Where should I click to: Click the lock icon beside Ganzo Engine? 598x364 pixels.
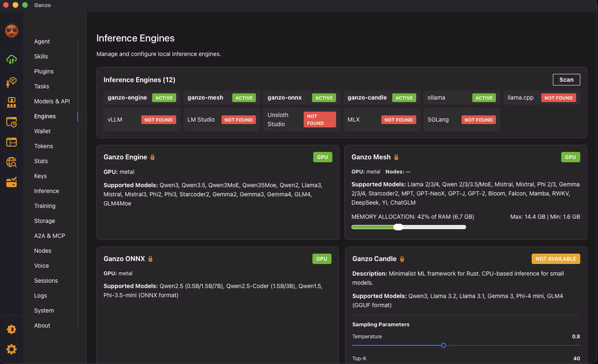point(153,157)
